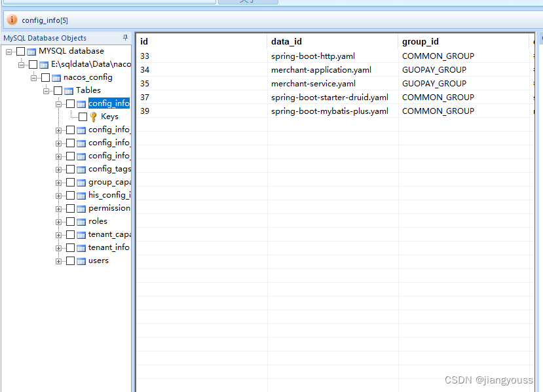Click the MySQL Database Objects panel header
This screenshot has width=543, height=392.
pos(46,37)
